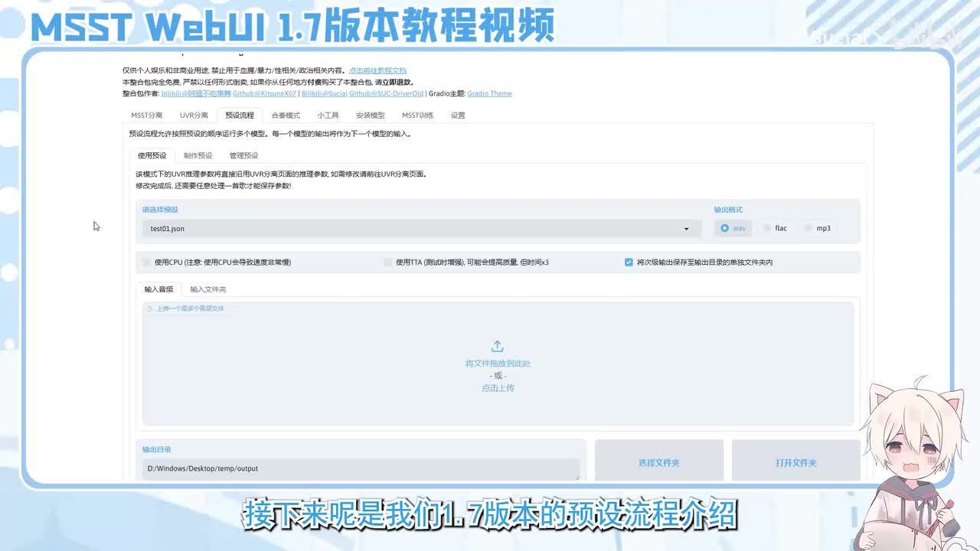Open the Github@SUC-DriverOld link
This screenshot has width=980, height=551.
[x=386, y=93]
